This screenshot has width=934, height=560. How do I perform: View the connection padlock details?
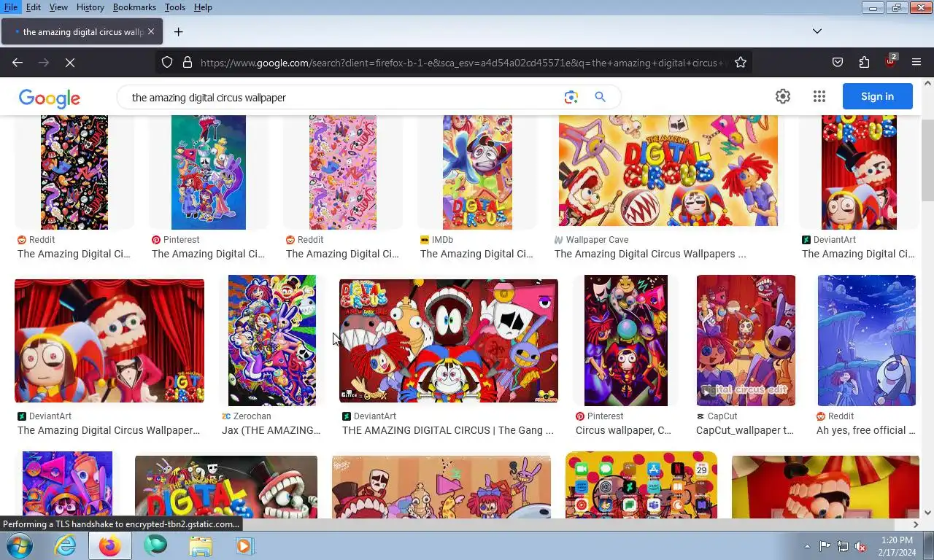[188, 63]
